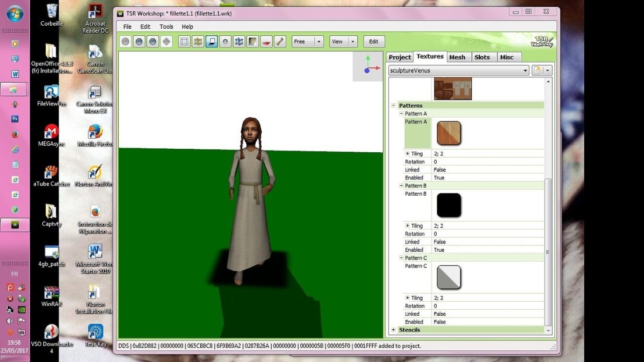This screenshot has width=644, height=362.
Task: Toggle Pattern C Enabled value False
Action: (x=440, y=322)
